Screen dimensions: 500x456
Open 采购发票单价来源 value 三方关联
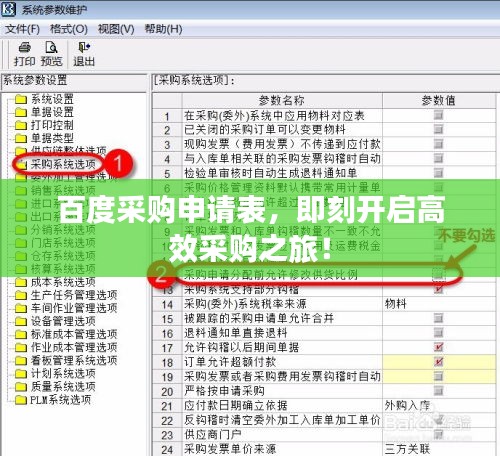coord(439,449)
